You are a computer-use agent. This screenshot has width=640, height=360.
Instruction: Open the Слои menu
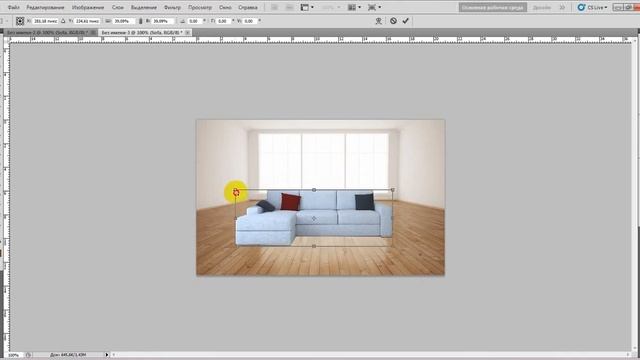(118, 7)
